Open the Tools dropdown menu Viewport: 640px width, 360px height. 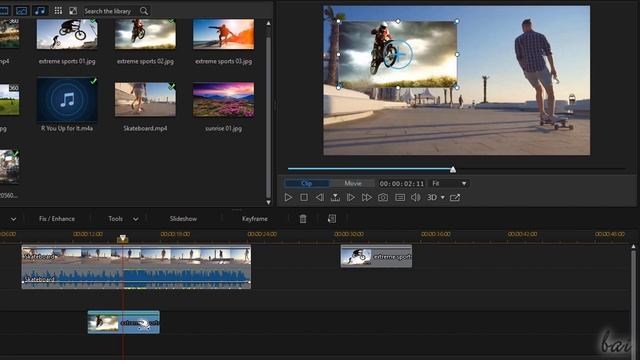pyautogui.click(x=123, y=219)
